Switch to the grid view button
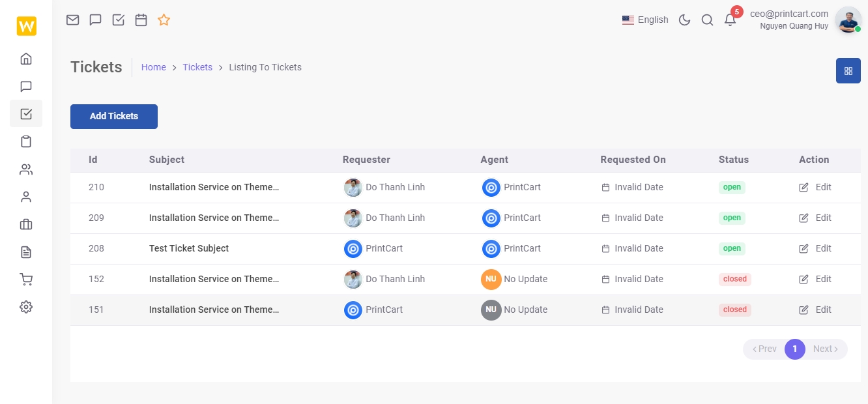 848,70
